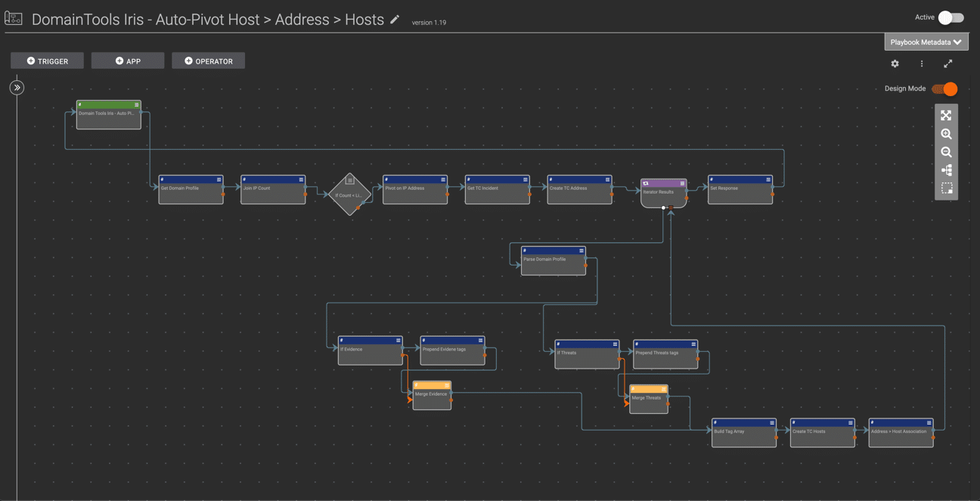
Task: Click the OPERATOR button
Action: pos(208,61)
